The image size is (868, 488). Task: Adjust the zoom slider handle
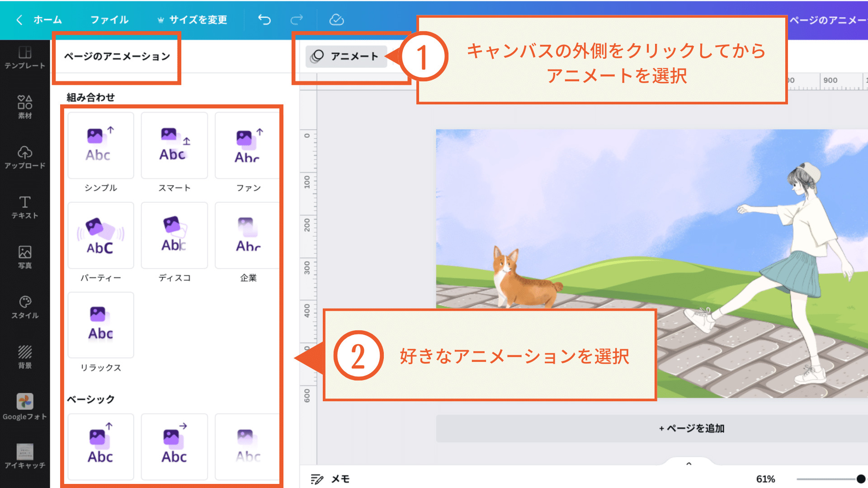pyautogui.click(x=860, y=479)
